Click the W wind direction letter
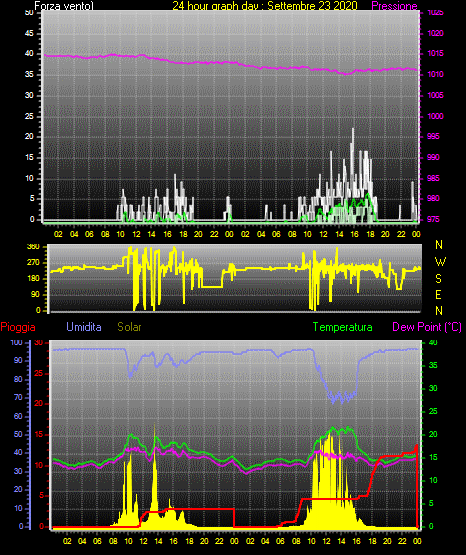The height and width of the screenshot is (555, 466). click(x=440, y=262)
